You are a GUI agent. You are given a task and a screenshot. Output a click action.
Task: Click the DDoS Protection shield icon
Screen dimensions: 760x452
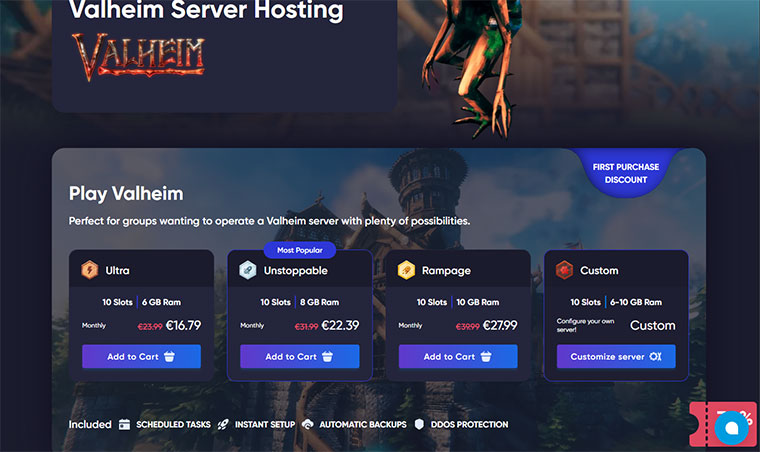[419, 424]
